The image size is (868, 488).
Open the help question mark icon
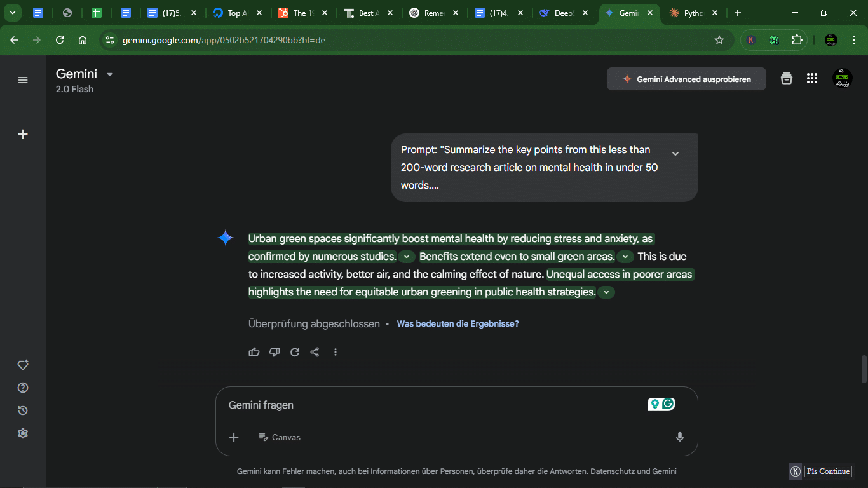[x=23, y=388]
